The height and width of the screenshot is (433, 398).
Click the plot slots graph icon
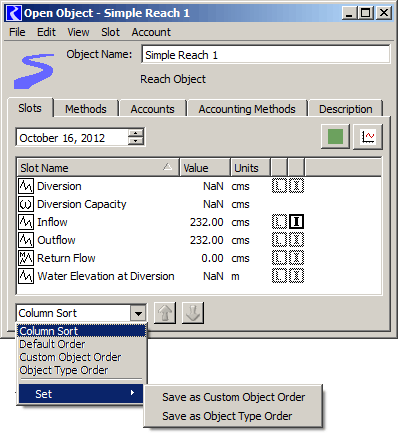click(368, 137)
